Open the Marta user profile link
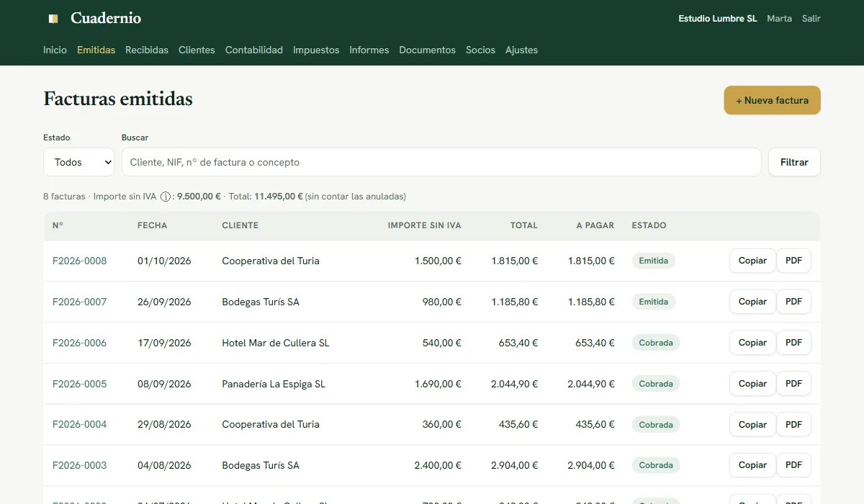 pyautogui.click(x=779, y=19)
